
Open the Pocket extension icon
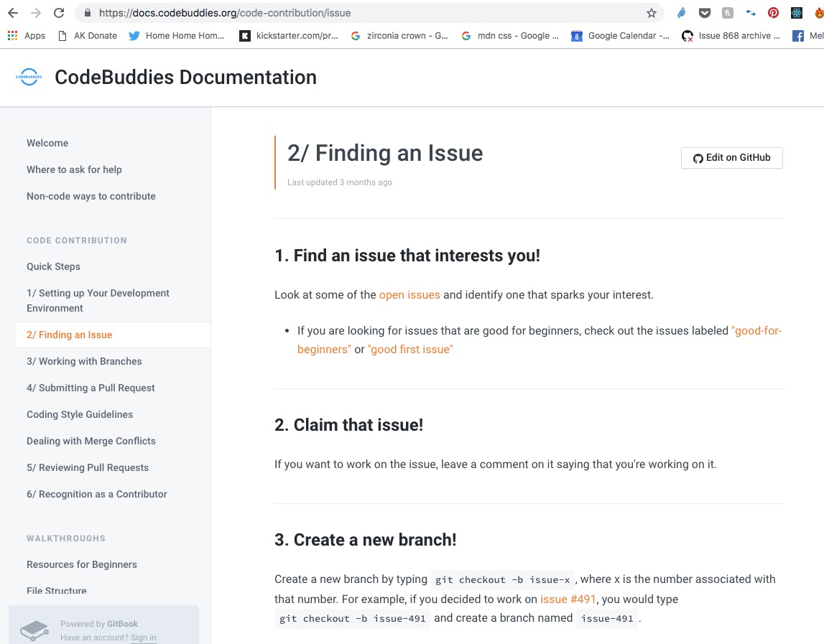[705, 13]
